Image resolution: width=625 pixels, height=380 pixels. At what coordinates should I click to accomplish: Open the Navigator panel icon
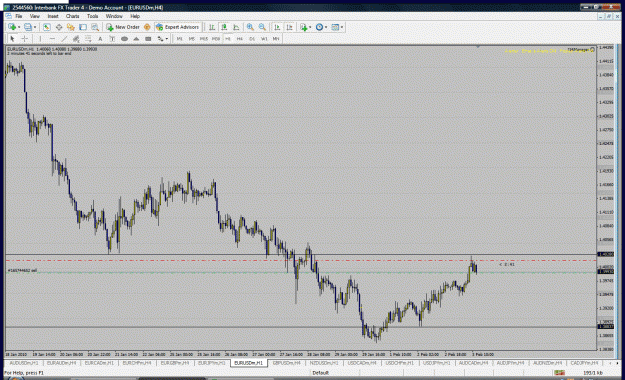click(71, 27)
